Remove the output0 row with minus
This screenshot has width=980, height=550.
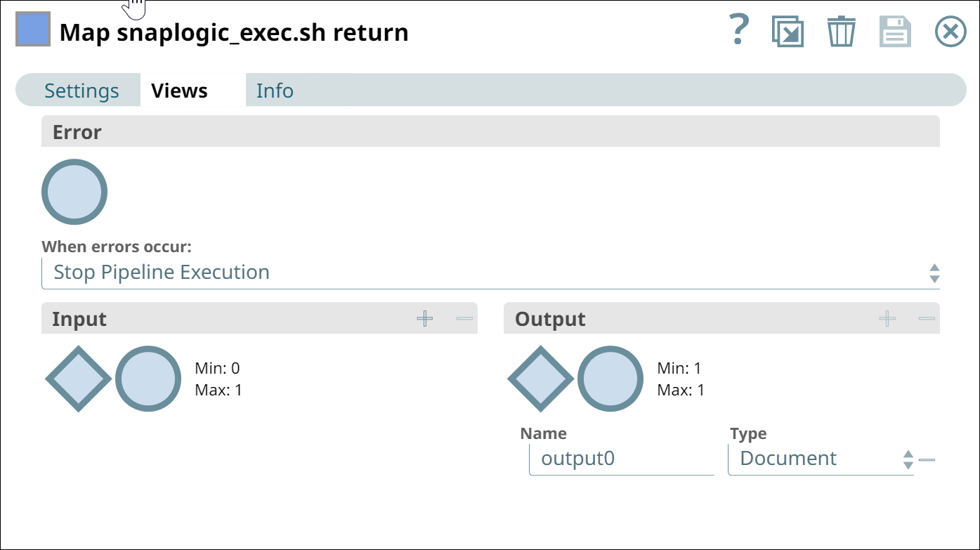[x=927, y=459]
